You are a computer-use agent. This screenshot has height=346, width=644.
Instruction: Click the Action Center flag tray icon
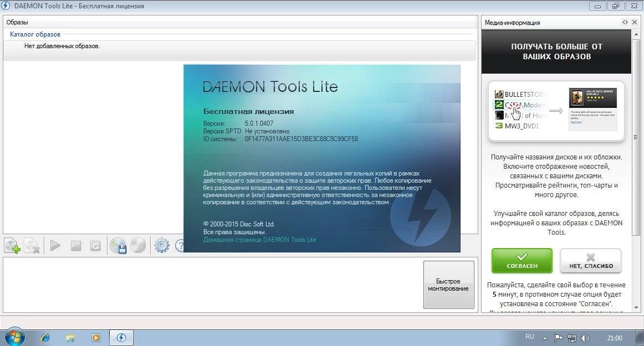pos(558,338)
